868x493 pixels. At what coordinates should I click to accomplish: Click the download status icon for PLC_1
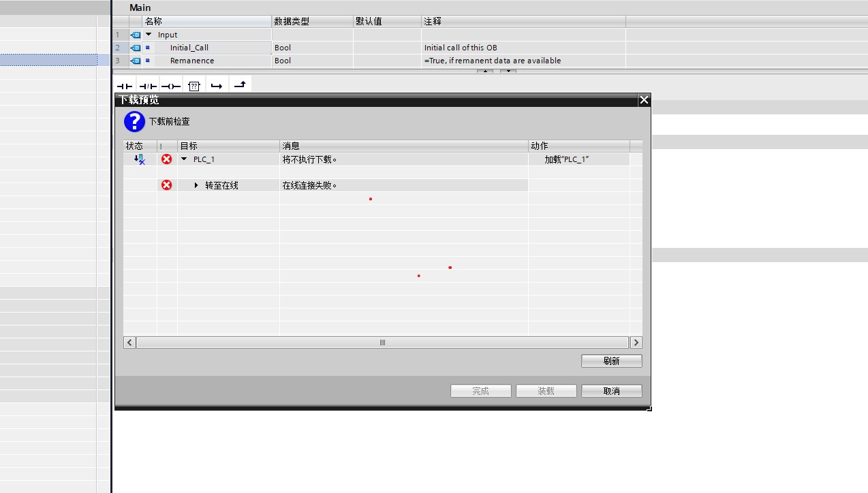(139, 159)
